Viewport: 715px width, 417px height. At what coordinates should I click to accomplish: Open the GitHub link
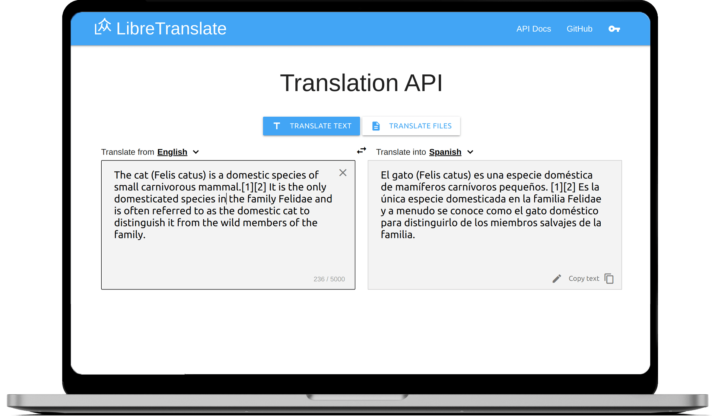(579, 29)
